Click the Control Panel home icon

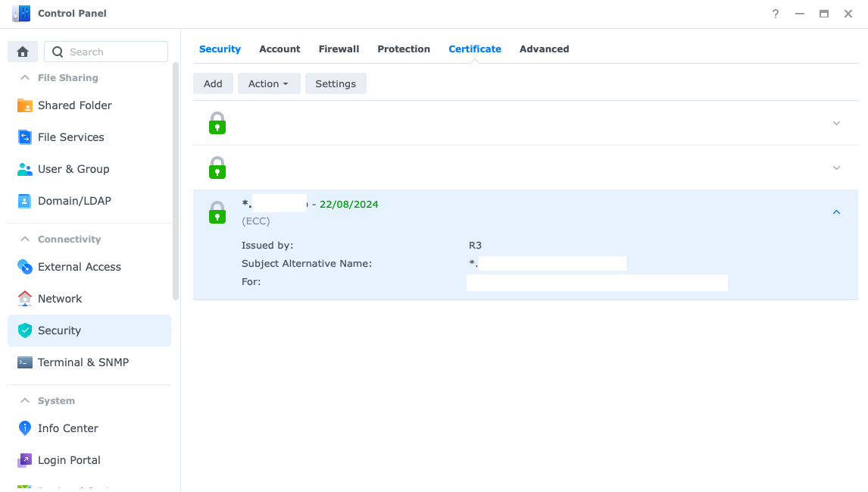tap(22, 51)
